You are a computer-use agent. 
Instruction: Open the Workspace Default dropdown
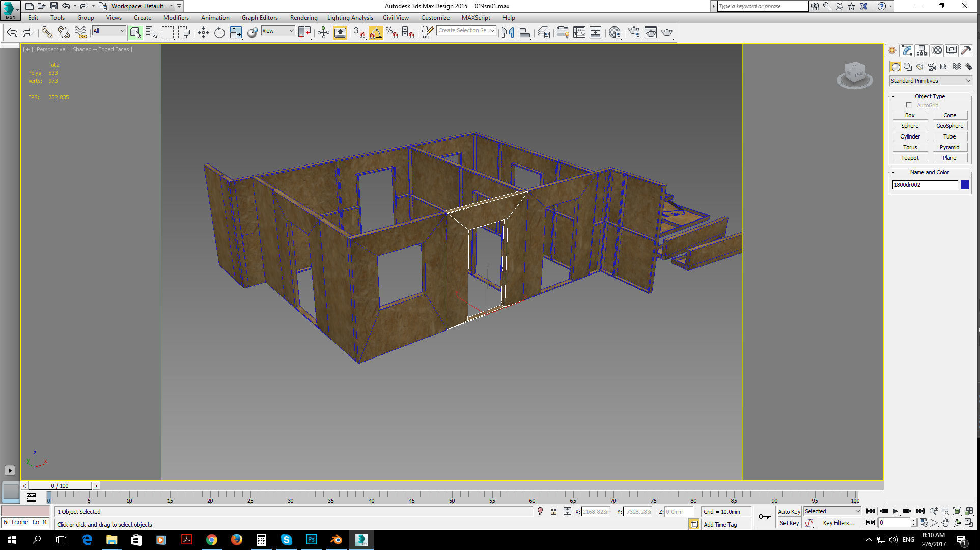[x=142, y=6]
